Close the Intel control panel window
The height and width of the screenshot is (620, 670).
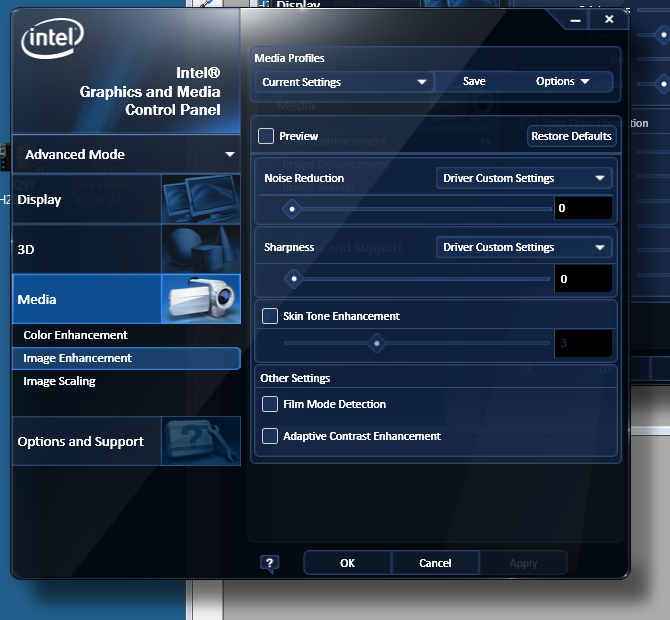click(609, 19)
